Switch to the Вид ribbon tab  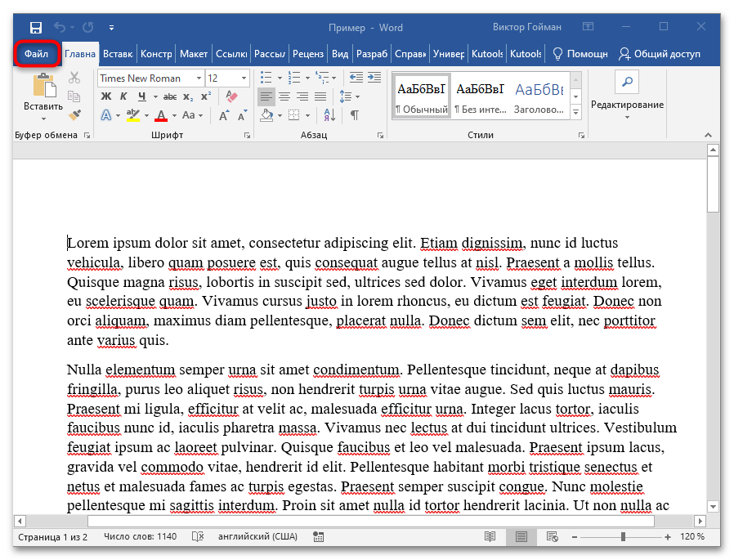click(x=340, y=54)
